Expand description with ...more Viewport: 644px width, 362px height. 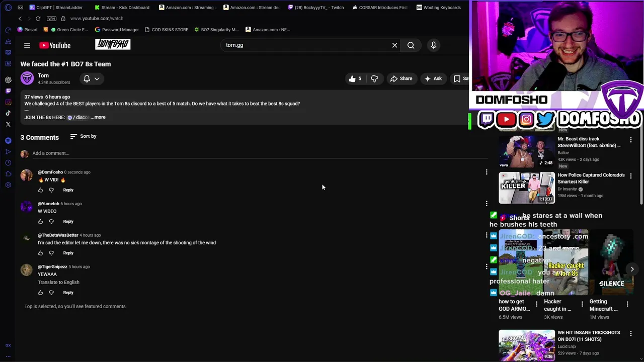point(99,117)
